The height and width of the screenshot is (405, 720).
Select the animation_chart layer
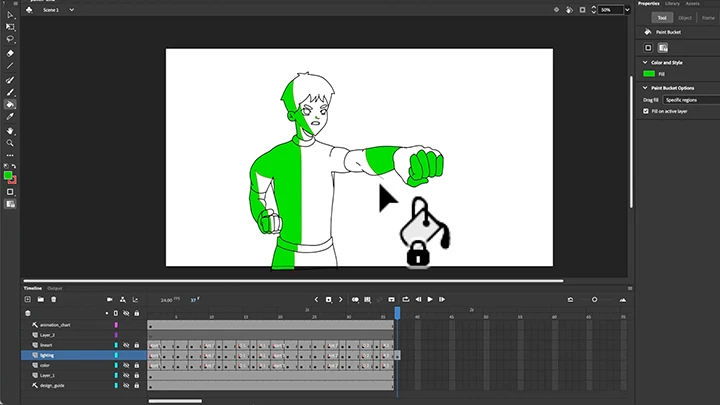pos(56,325)
